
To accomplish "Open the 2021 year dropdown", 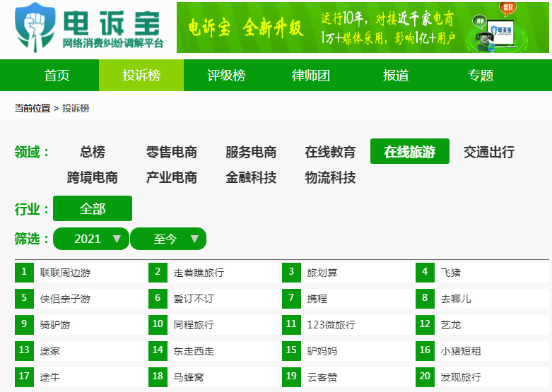I will click(91, 239).
